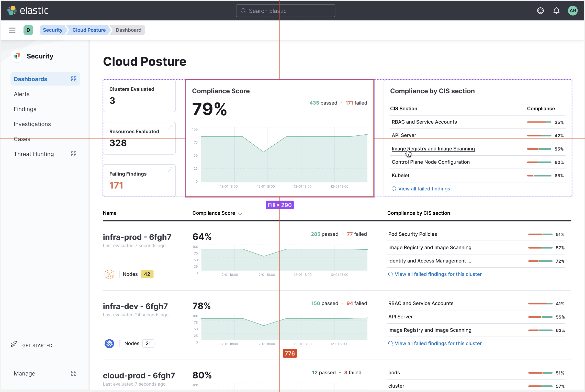
Task: Expand the Failing Findings card
Action: pos(170,169)
